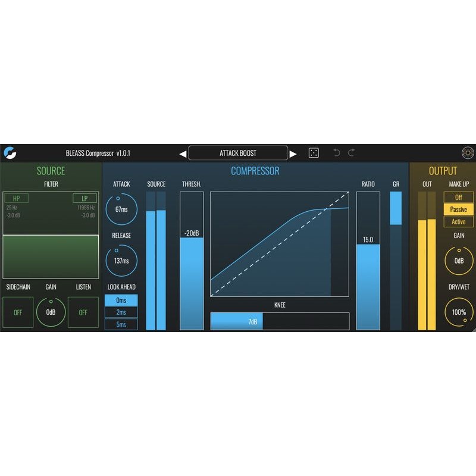Click the next preset arrow
Viewport: 476px width, 476px height.
[294, 152]
